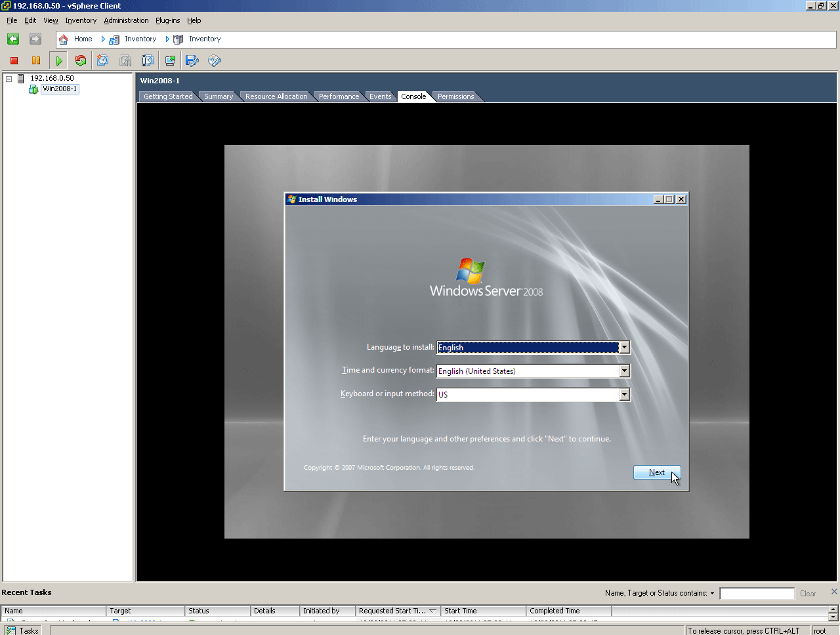Select the Console tab
840x635 pixels.
[413, 96]
